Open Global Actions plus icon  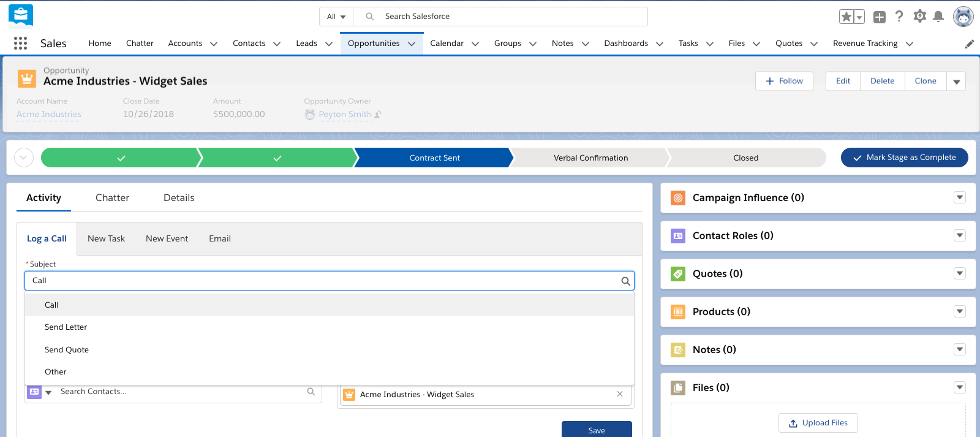click(880, 17)
